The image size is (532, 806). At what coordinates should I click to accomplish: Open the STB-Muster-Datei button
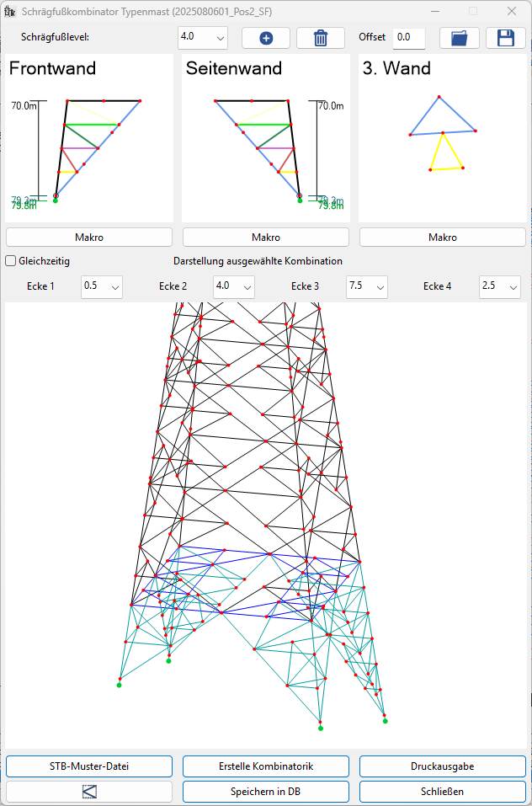tap(89, 766)
